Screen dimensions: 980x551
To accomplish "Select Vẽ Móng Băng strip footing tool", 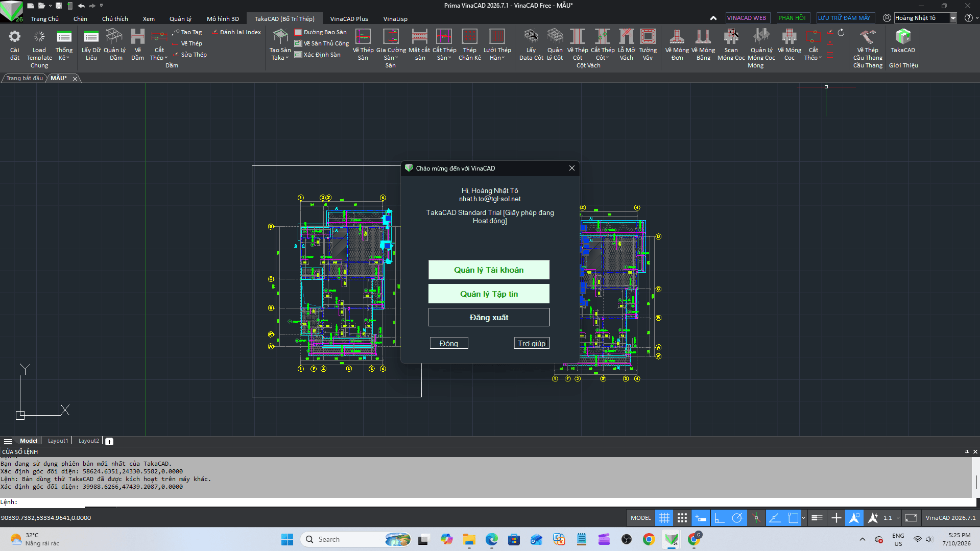I will [703, 45].
